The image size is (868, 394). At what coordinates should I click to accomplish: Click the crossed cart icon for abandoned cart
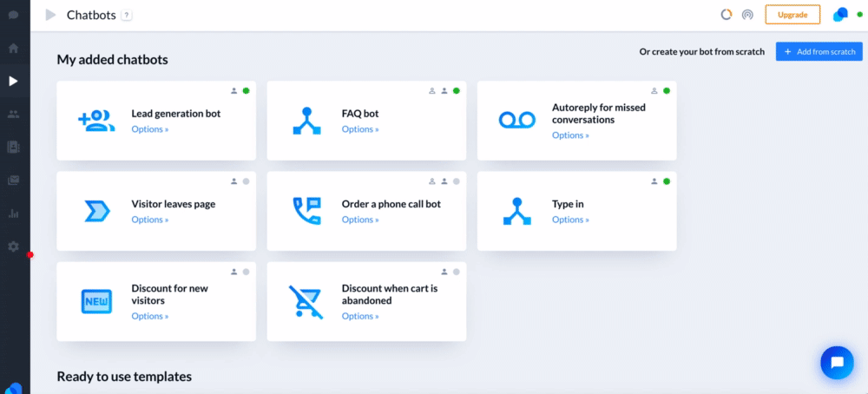coord(306,302)
